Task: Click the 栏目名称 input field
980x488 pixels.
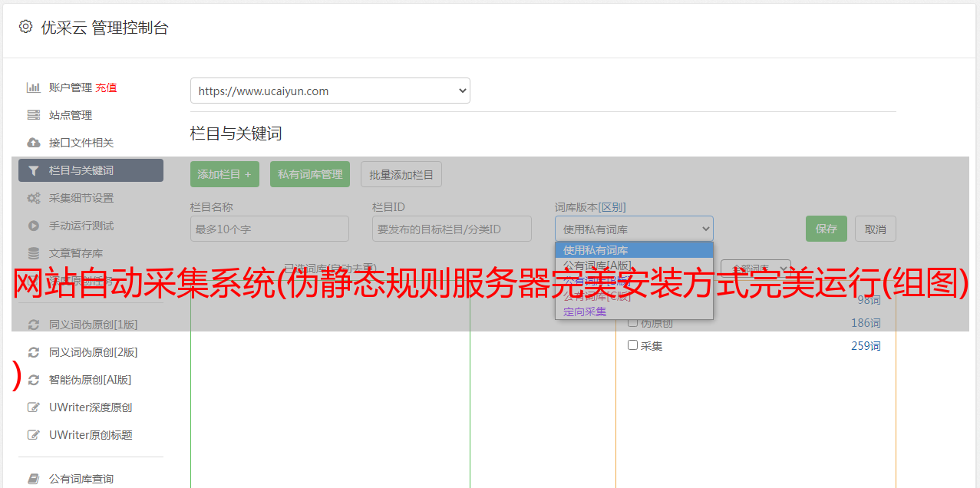Action: point(269,229)
